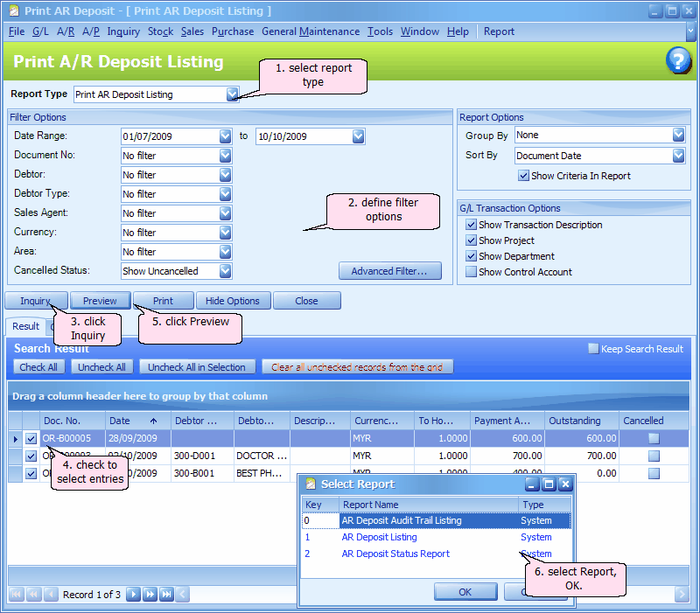This screenshot has width=700, height=613.
Task: Enable Show Control Account
Action: click(471, 272)
